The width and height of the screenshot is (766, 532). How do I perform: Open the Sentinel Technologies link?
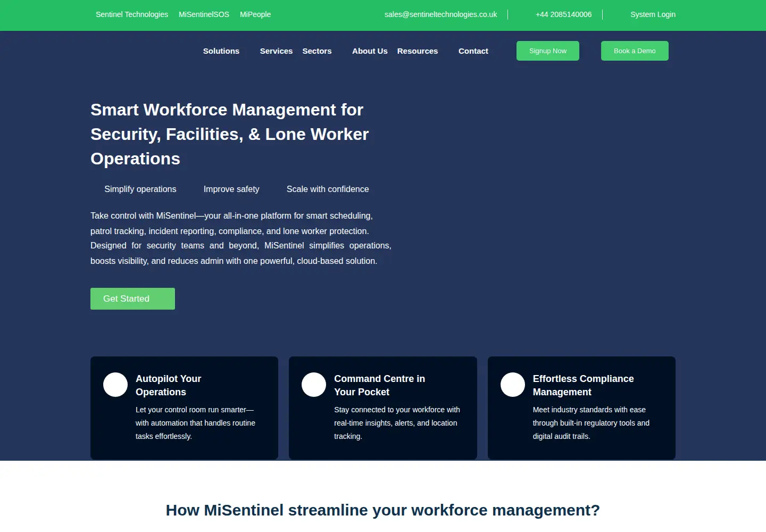pyautogui.click(x=132, y=14)
